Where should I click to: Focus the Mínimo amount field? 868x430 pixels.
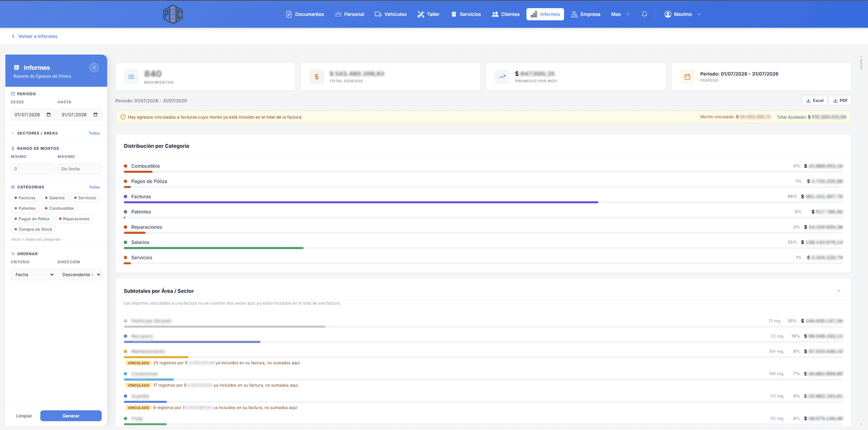coord(33,169)
